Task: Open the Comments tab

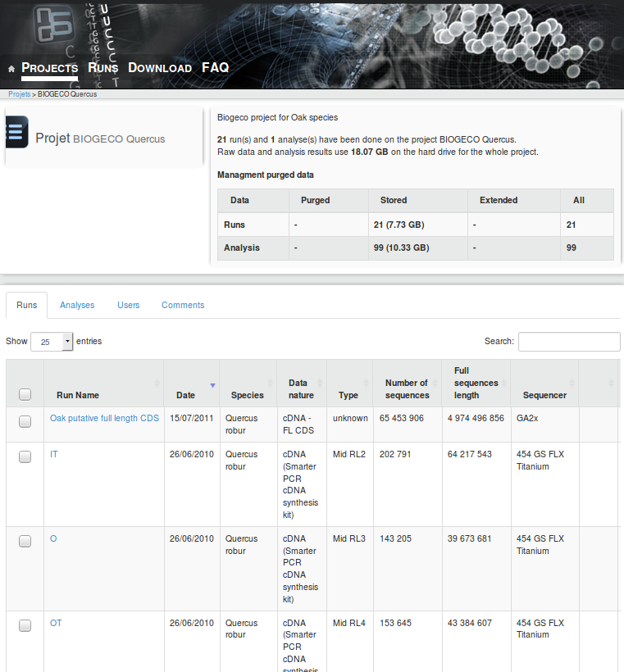Action: pos(183,305)
